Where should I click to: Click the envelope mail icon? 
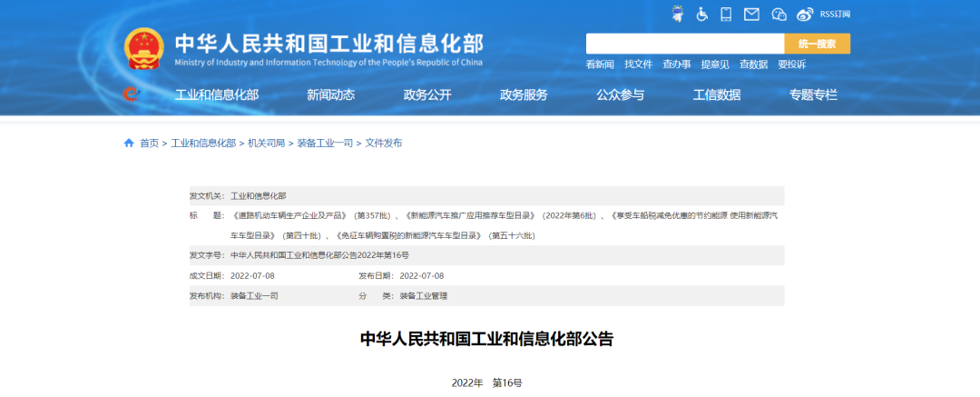[x=751, y=14]
